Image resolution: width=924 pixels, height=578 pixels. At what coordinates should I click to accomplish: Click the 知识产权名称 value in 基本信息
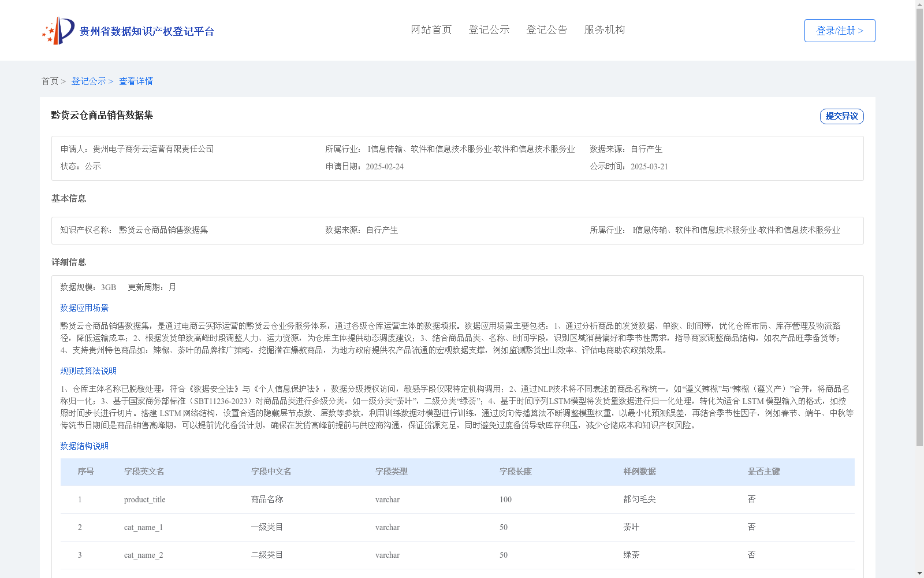pos(163,230)
